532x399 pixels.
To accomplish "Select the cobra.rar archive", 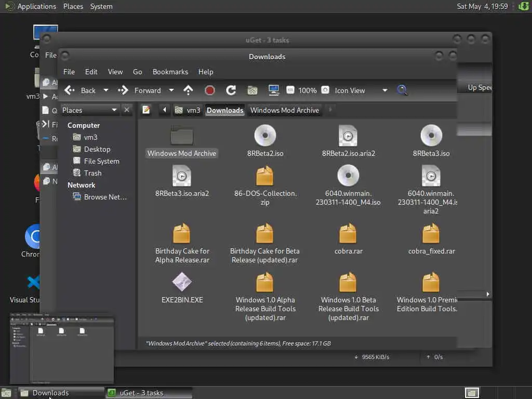I will 348,238.
